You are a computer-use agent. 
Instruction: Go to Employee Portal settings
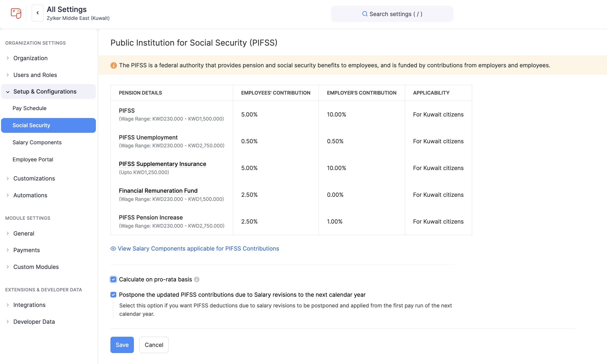tap(33, 159)
